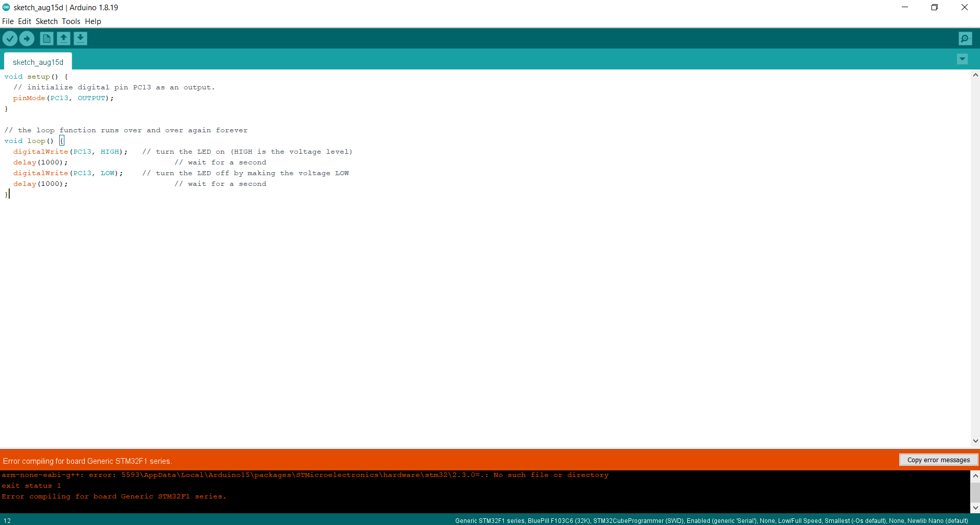Select the sketch_aug15d tab
Screen dimensions: 980x525
[38, 62]
